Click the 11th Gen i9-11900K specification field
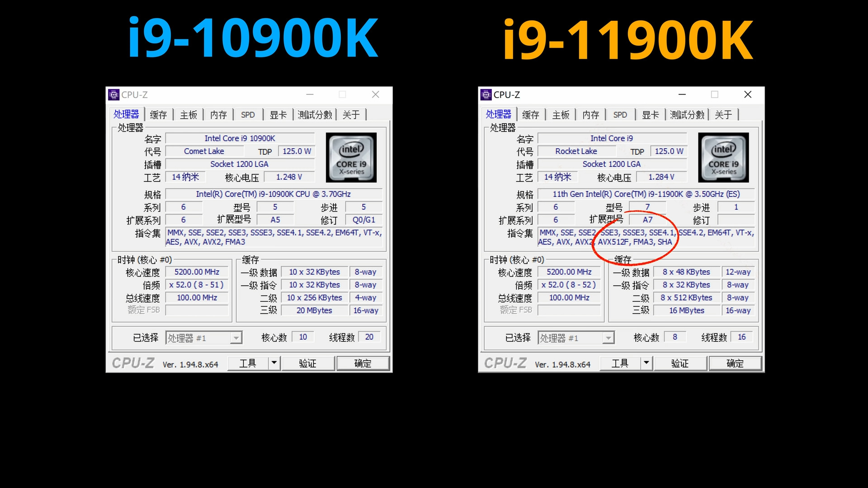 click(x=646, y=194)
